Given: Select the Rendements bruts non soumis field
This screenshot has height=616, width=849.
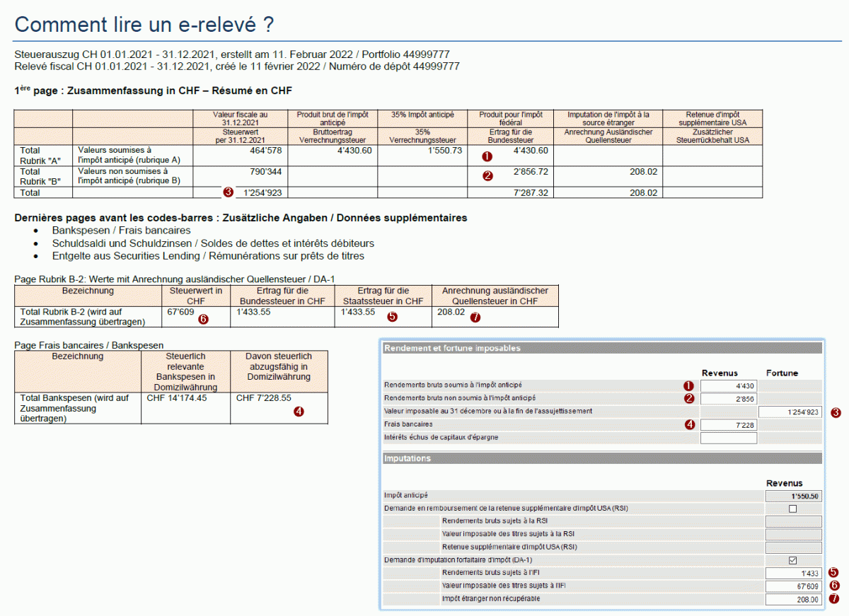Looking at the screenshot, I should 728,398.
